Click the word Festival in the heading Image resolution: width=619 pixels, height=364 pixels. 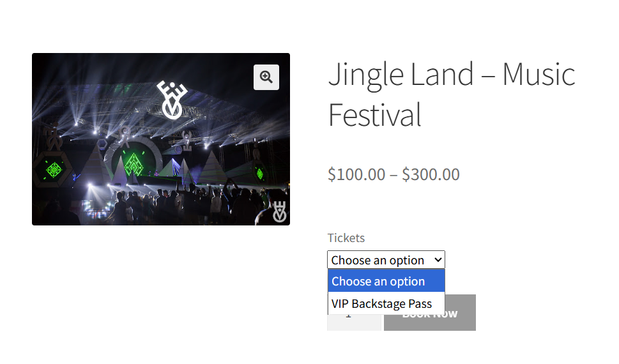coord(374,116)
